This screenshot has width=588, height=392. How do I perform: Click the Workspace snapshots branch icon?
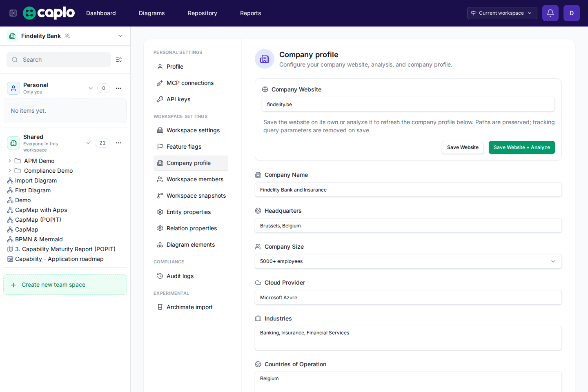(x=160, y=196)
